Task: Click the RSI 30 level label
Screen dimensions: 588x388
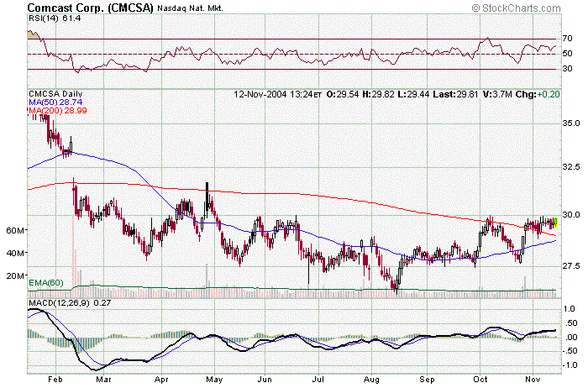Action: 567,69
